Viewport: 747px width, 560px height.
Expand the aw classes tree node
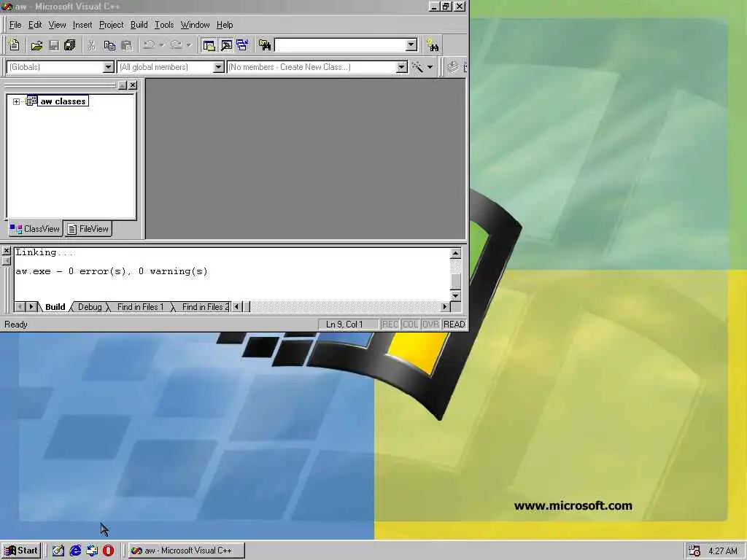(x=16, y=101)
